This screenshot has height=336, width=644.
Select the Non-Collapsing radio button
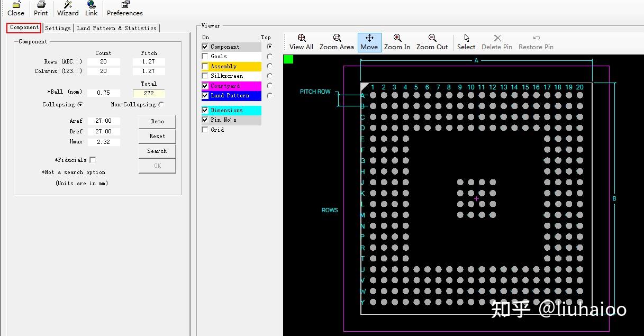(160, 104)
